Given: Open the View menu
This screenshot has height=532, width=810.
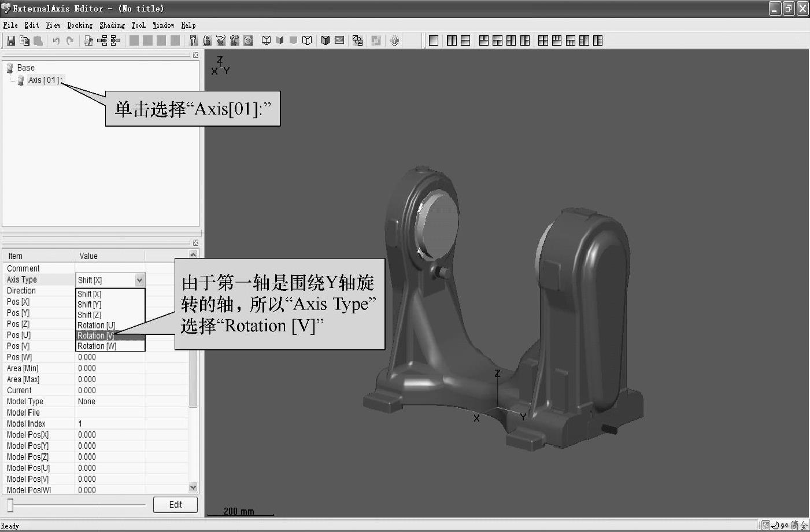Looking at the screenshot, I should click(x=53, y=25).
